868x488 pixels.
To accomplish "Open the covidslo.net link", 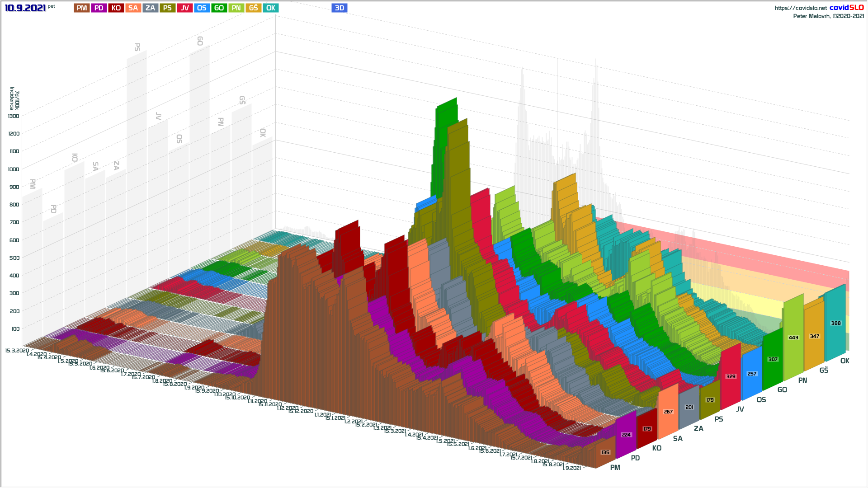I will [x=800, y=8].
